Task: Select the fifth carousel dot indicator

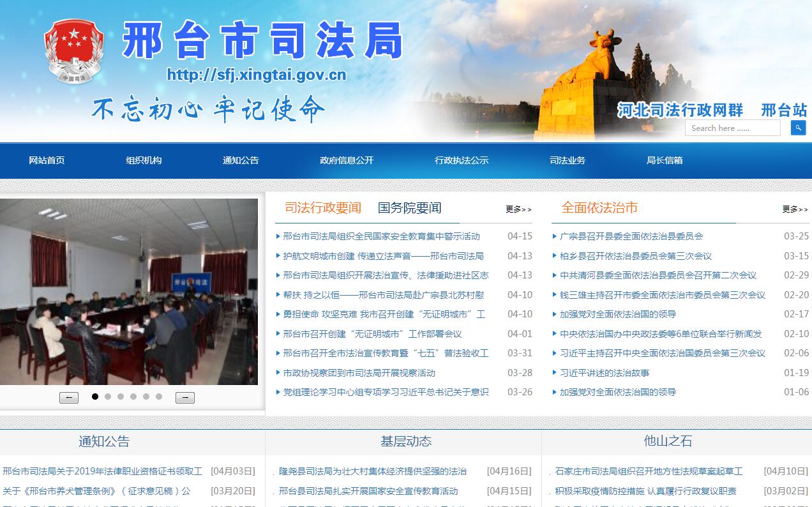Action: point(146,397)
